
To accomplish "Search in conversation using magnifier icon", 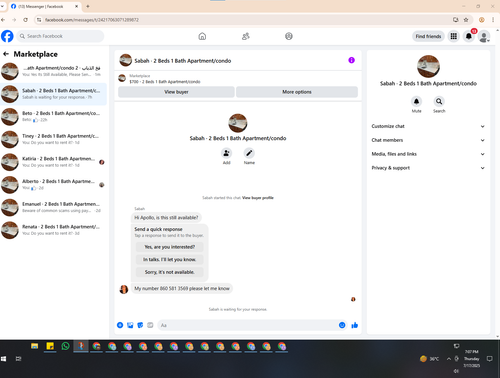I will click(x=439, y=101).
